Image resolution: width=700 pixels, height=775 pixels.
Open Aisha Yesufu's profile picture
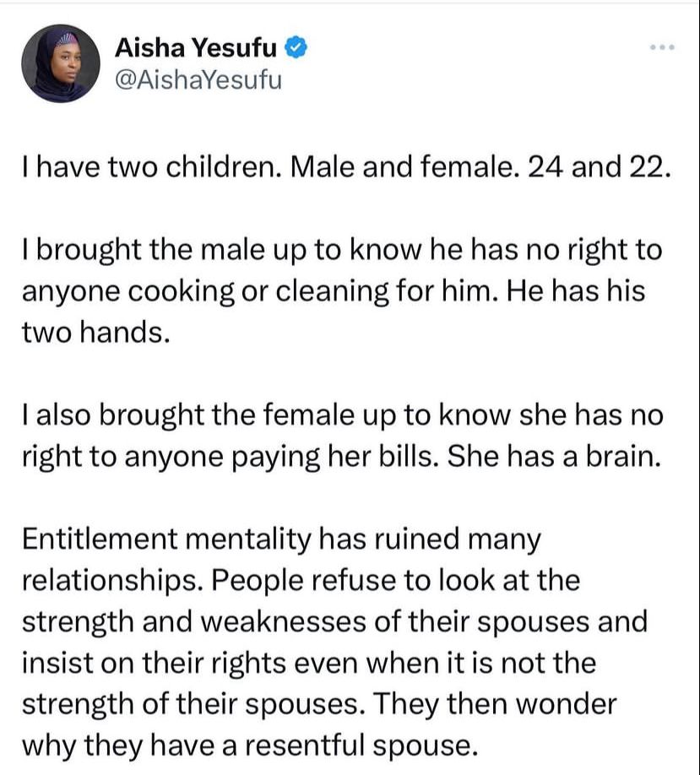click(60, 63)
